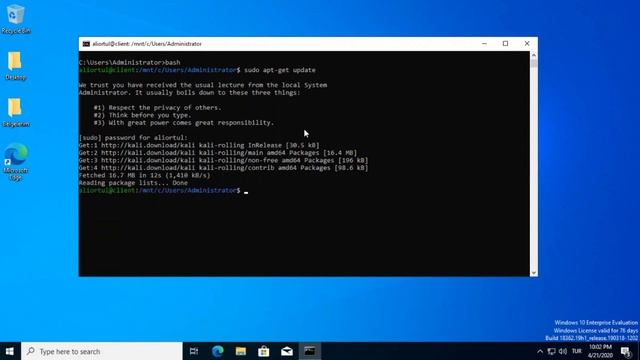Open the clock showing 10:02 PM

(x=600, y=351)
